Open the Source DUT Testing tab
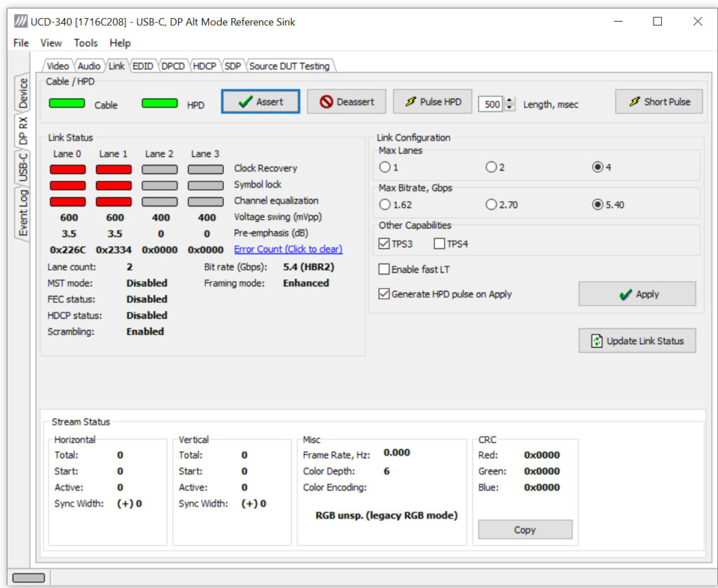This screenshot has height=588, width=718. pyautogui.click(x=290, y=65)
